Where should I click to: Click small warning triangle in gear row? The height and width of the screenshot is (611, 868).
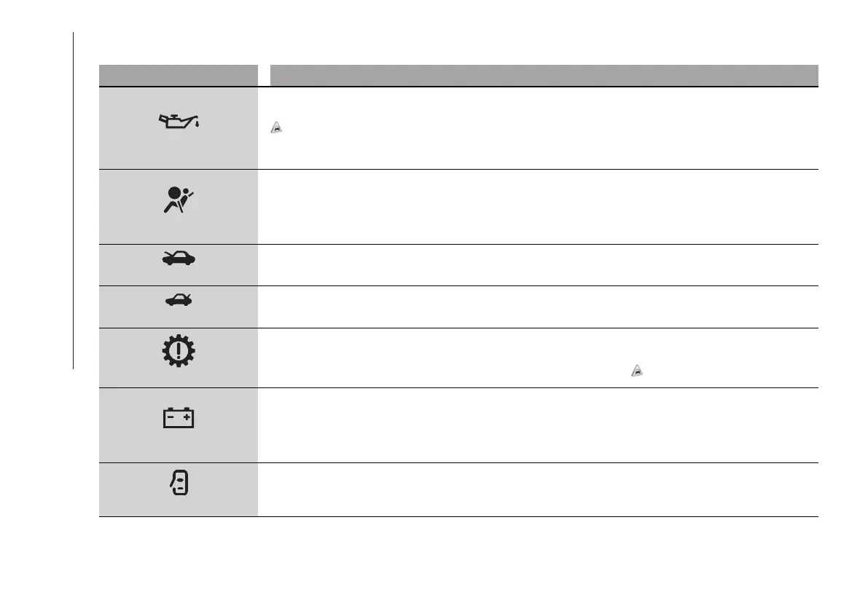click(637, 371)
